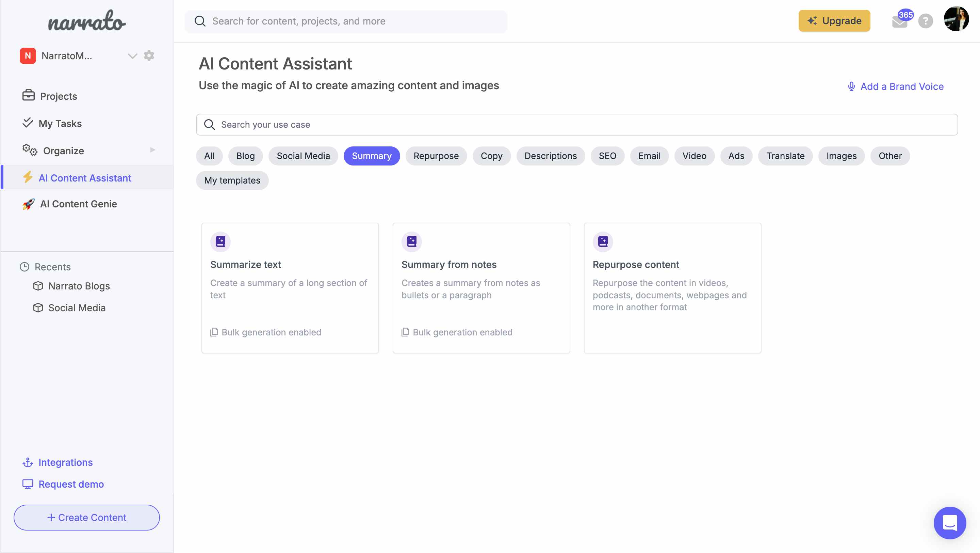Click the Brand Voice microphone icon
980x553 pixels.
(851, 86)
